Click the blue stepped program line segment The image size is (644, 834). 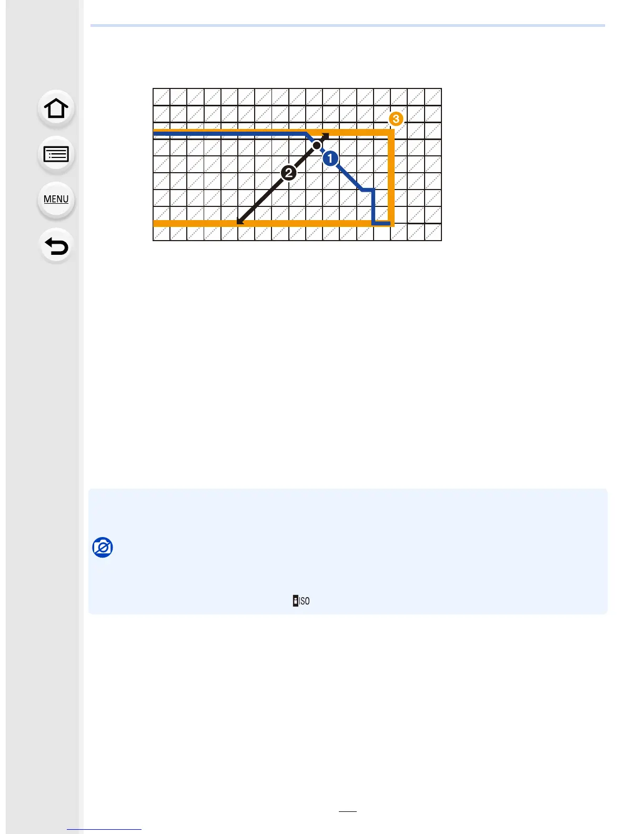click(x=374, y=206)
